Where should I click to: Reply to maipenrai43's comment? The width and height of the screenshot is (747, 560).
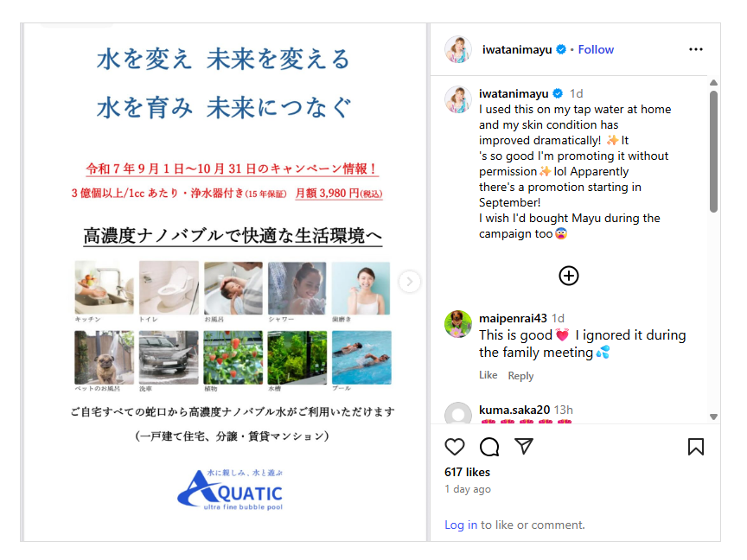click(x=520, y=376)
